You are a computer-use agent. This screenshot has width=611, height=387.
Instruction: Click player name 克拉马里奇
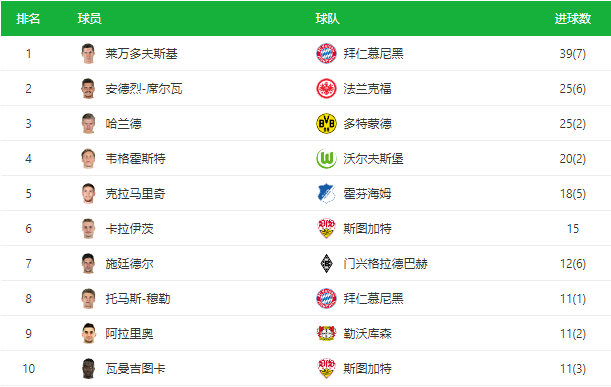click(x=135, y=194)
